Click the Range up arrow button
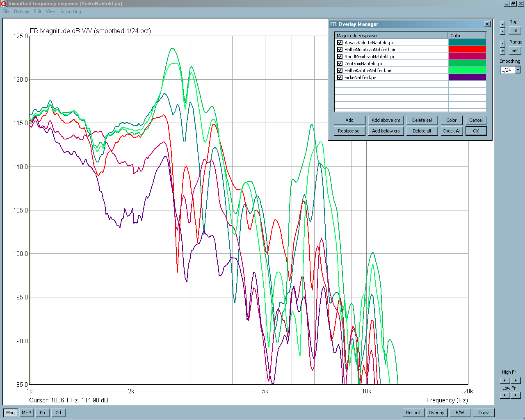The height and width of the screenshot is (420, 525). click(502, 43)
